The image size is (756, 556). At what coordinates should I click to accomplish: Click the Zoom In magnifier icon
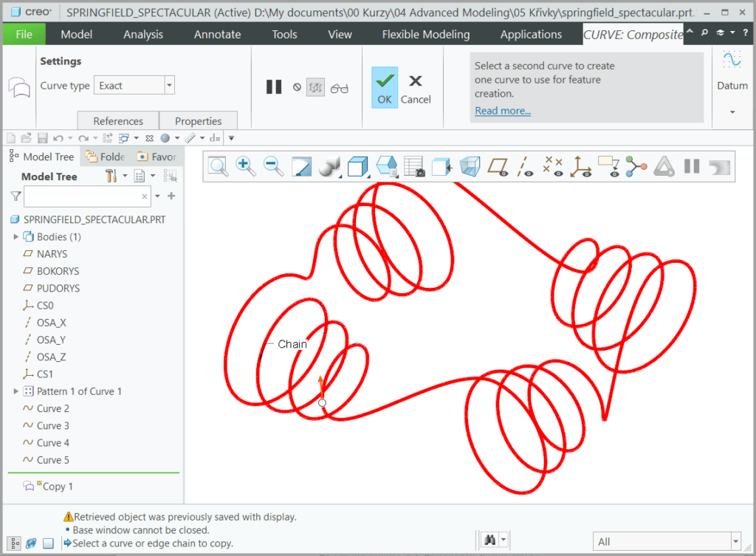[x=246, y=166]
